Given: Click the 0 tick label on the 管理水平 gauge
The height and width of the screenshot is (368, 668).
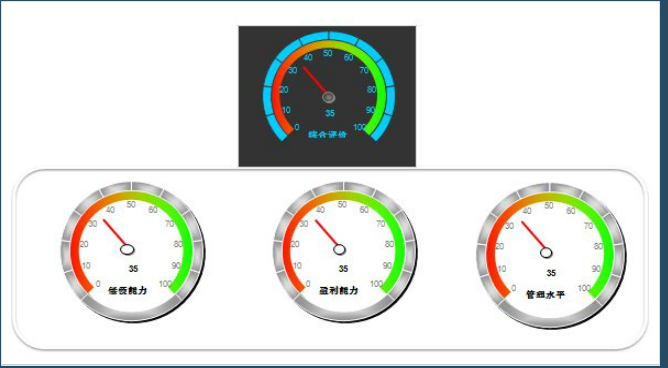Looking at the screenshot, I should click(513, 288).
